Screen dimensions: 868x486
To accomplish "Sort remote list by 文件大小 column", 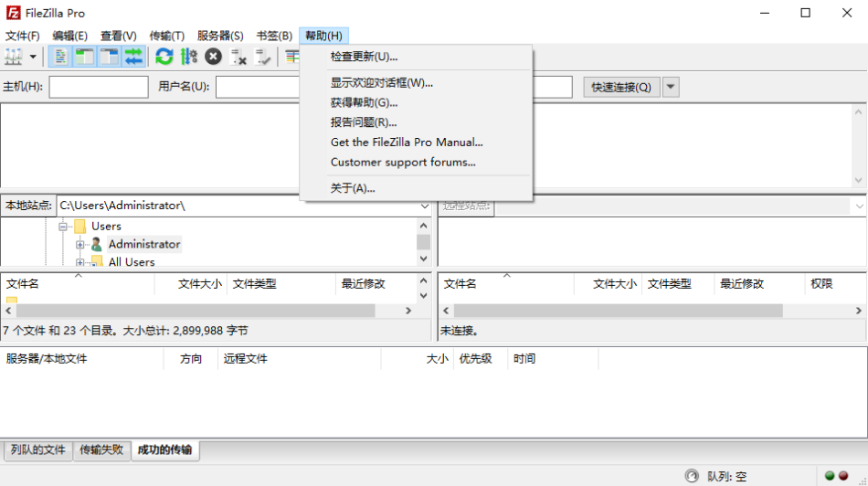I will pyautogui.click(x=608, y=284).
